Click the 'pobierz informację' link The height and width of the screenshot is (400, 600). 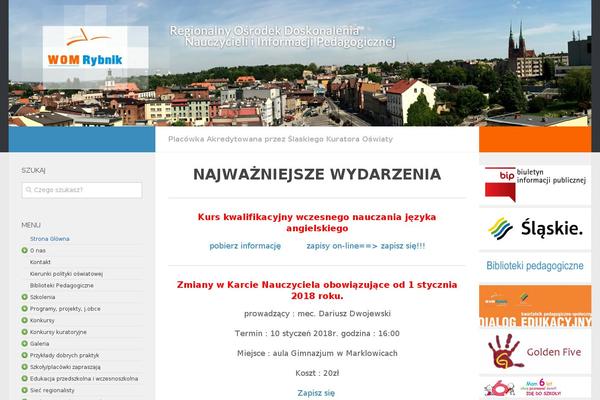pyautogui.click(x=245, y=246)
